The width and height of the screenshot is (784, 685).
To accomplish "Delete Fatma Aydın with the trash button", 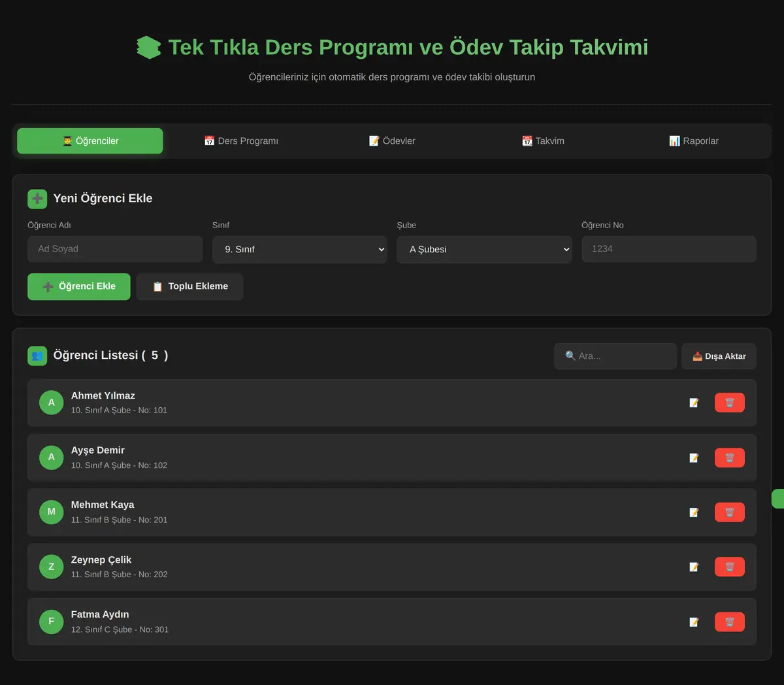I will point(730,622).
